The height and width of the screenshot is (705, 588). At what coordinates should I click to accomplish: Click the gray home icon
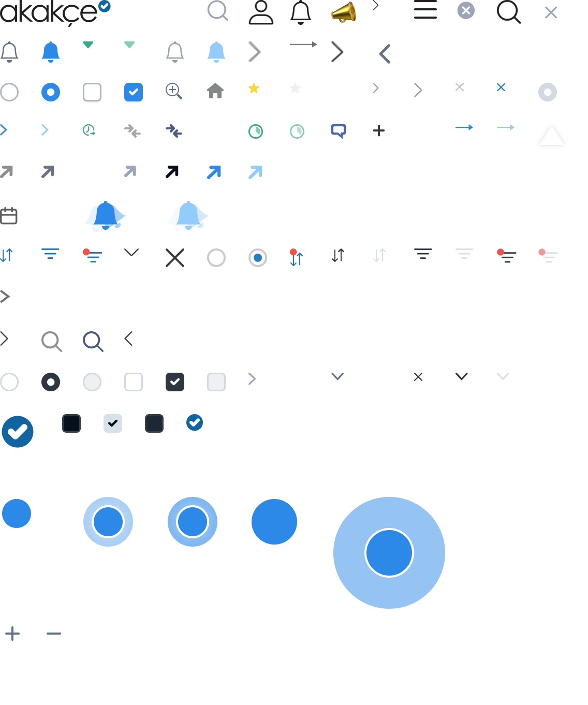click(215, 91)
